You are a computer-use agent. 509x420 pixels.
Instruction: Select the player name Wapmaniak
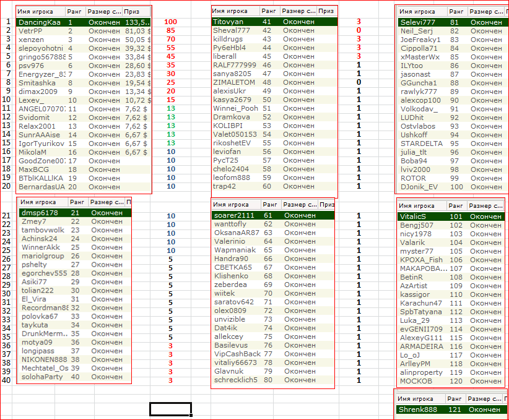235,250
